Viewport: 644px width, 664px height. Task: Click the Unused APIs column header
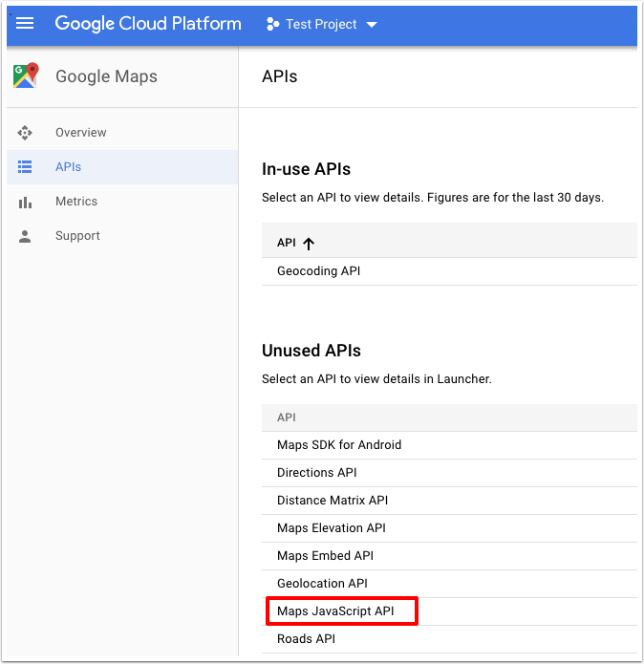[287, 418]
